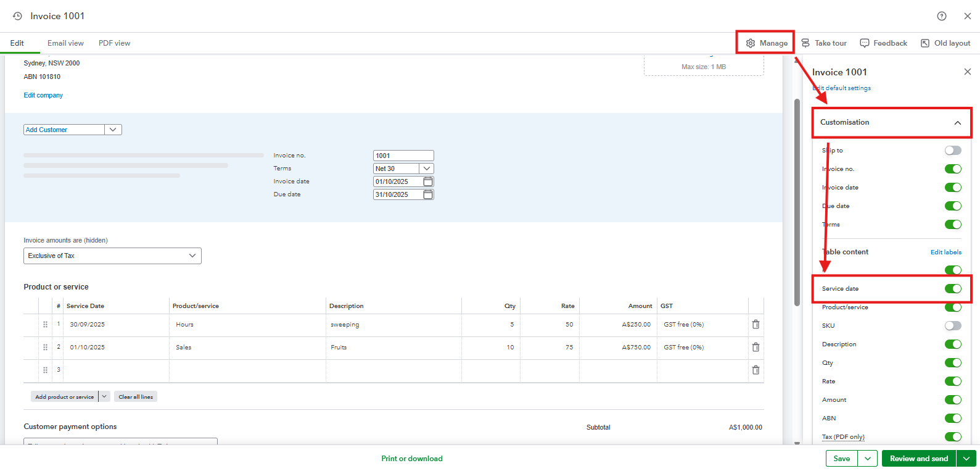Switch to the Email view tab

pyautogui.click(x=65, y=43)
